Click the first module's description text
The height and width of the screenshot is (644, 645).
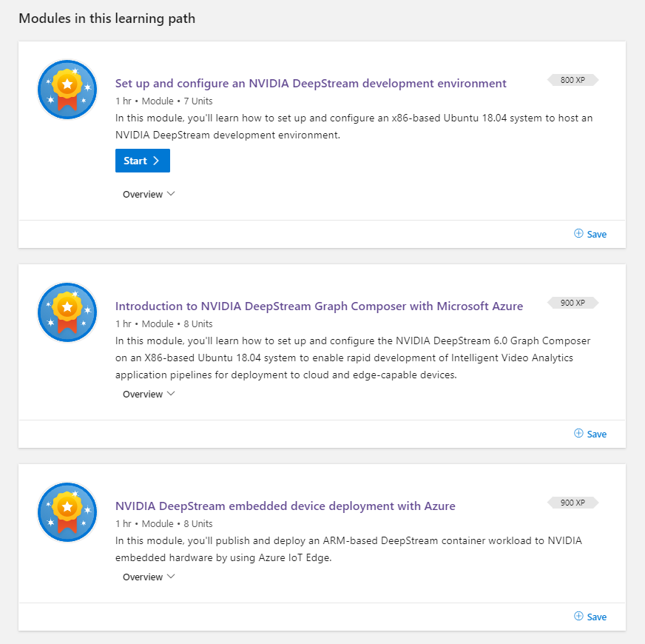click(354, 126)
